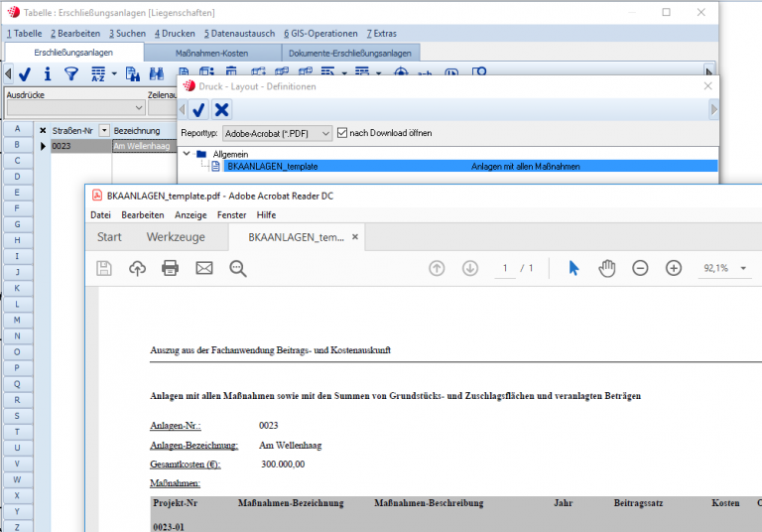762x532 pixels.
Task: Open the Ausdrücke combo box
Action: click(75, 107)
